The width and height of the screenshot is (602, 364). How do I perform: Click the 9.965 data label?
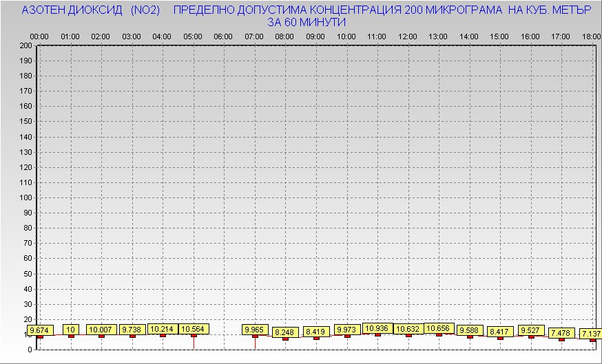point(255,330)
